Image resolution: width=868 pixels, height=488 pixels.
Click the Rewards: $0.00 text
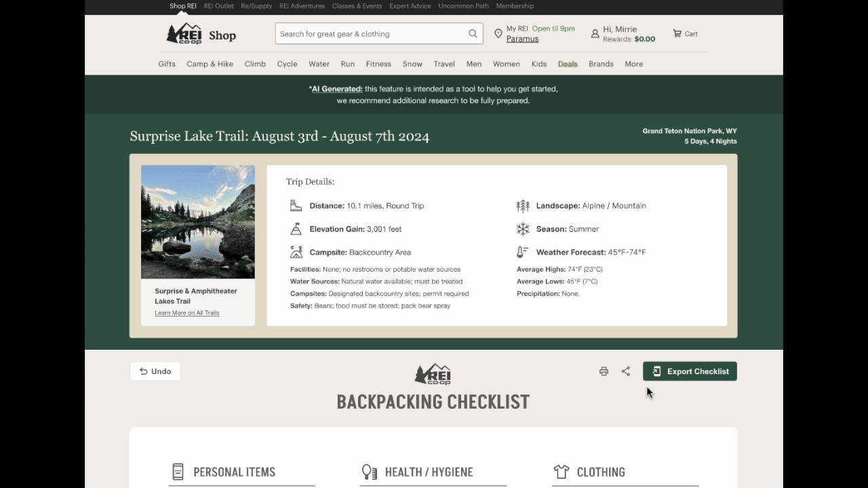(x=629, y=39)
